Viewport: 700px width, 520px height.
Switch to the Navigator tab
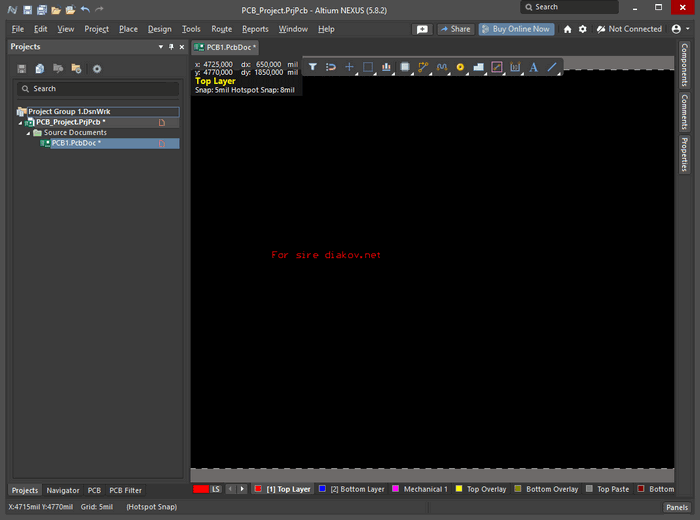[x=63, y=490]
